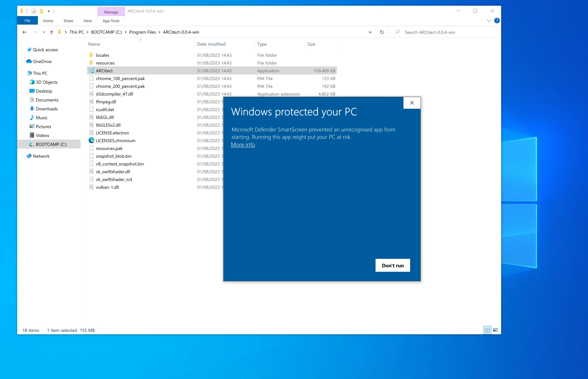Click the Back navigation arrow
The height and width of the screenshot is (379, 588).
coord(24,32)
